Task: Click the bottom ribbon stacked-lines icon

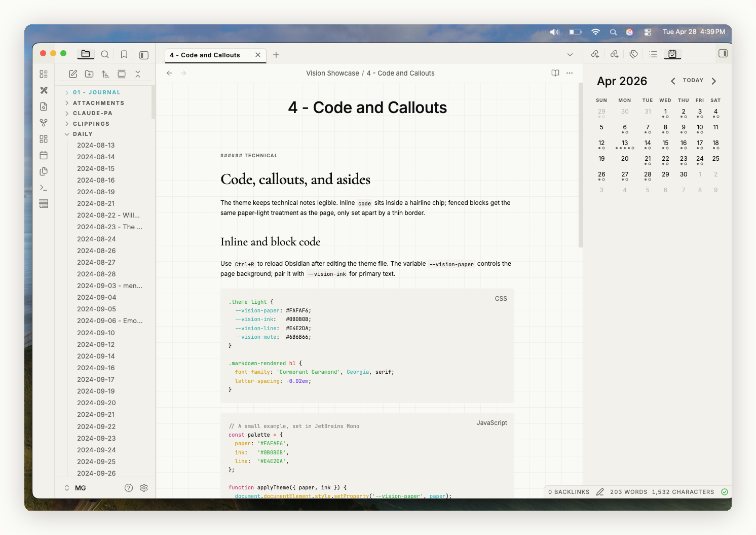Action: (x=44, y=204)
